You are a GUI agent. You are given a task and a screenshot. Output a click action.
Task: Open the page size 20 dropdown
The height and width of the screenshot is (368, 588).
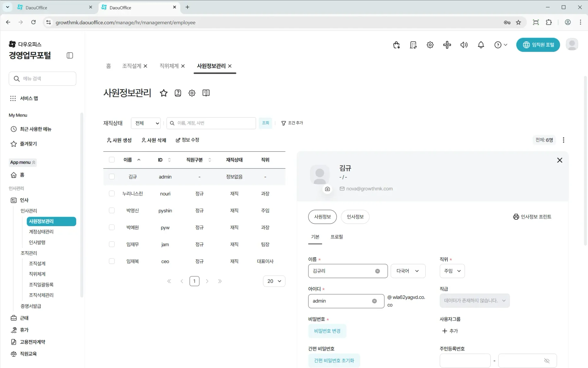[274, 281]
